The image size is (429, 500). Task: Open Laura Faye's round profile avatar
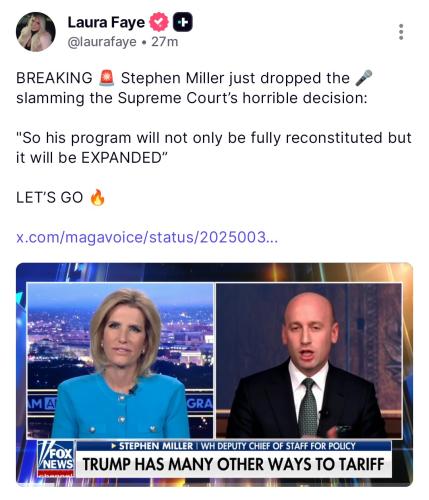click(x=36, y=32)
